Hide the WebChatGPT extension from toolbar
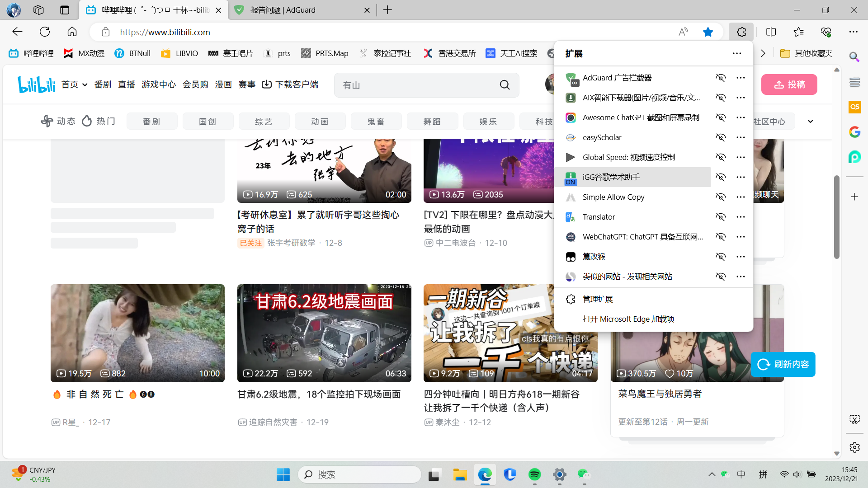Viewport: 868px width, 488px height. pos(721,236)
